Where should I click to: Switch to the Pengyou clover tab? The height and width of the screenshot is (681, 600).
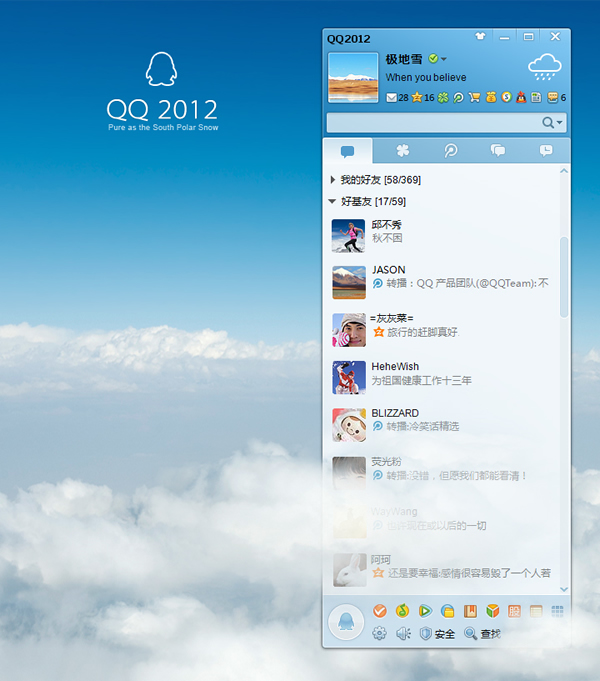(x=403, y=151)
